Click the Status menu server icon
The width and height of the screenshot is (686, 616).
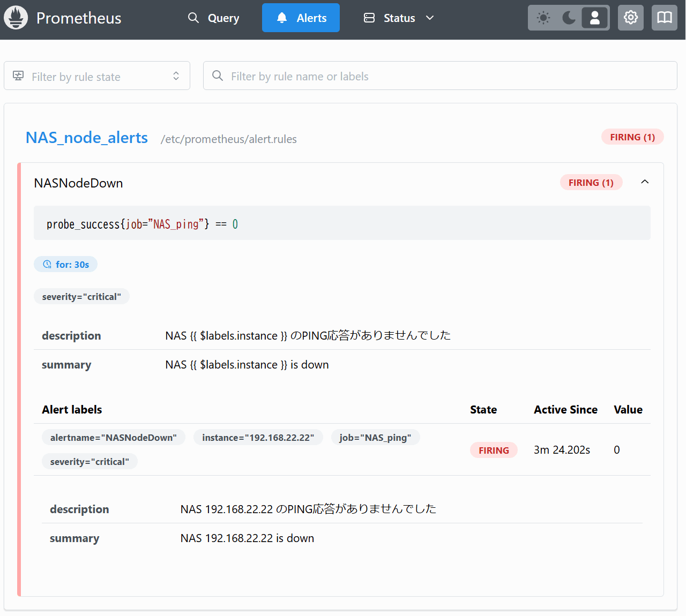click(x=369, y=18)
